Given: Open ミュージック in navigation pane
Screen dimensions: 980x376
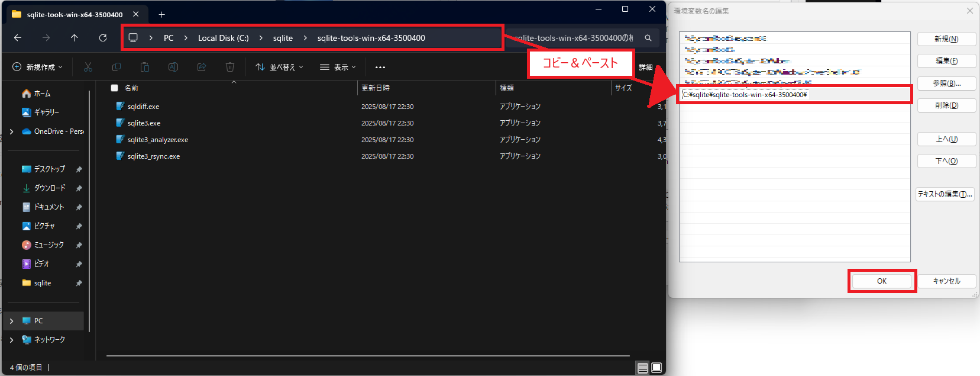Looking at the screenshot, I should (48, 245).
